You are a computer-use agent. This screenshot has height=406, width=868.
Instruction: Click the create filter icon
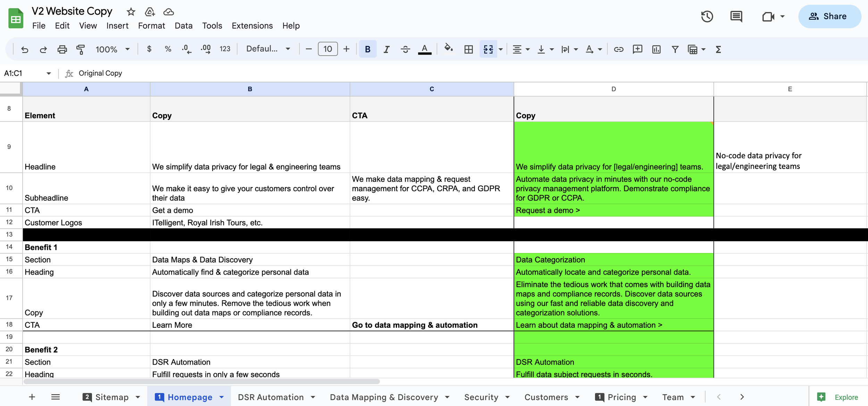675,49
